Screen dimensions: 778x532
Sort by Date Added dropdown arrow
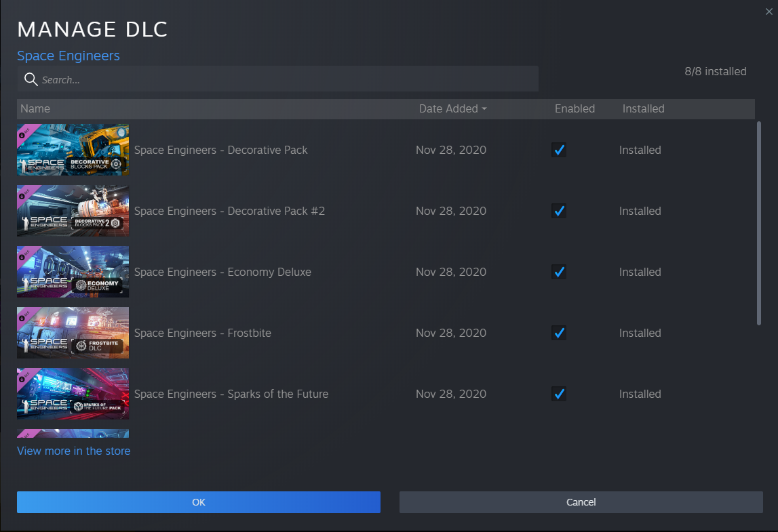(484, 109)
